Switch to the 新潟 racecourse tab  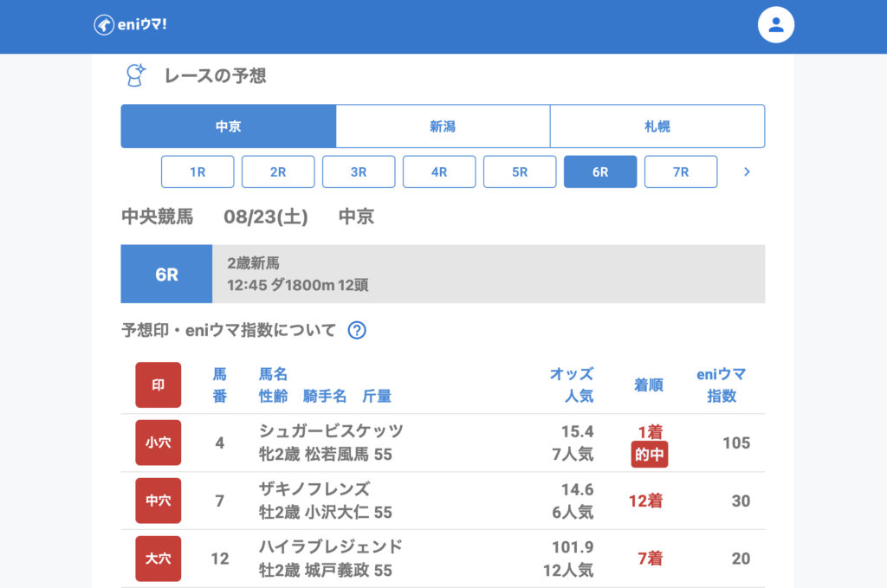click(x=443, y=126)
